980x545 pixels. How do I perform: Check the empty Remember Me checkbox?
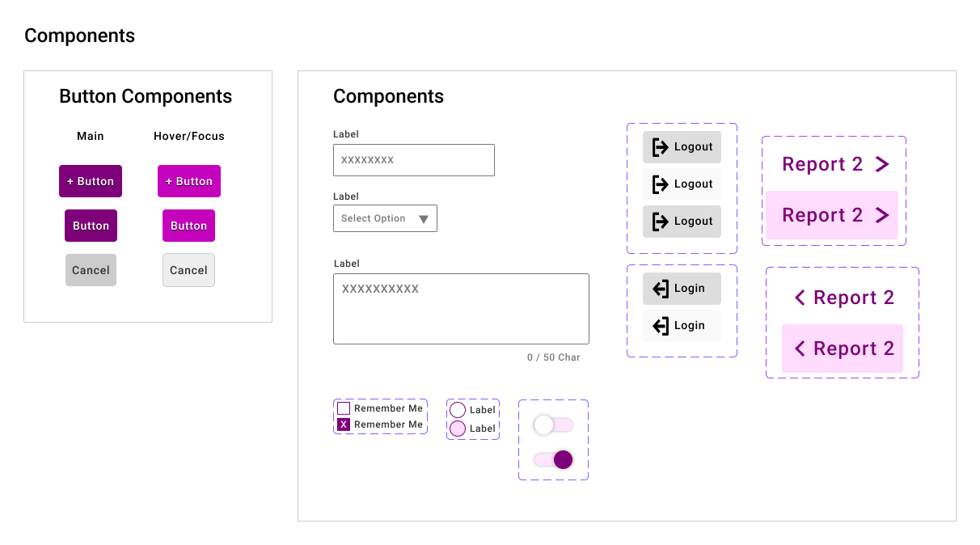click(x=344, y=408)
